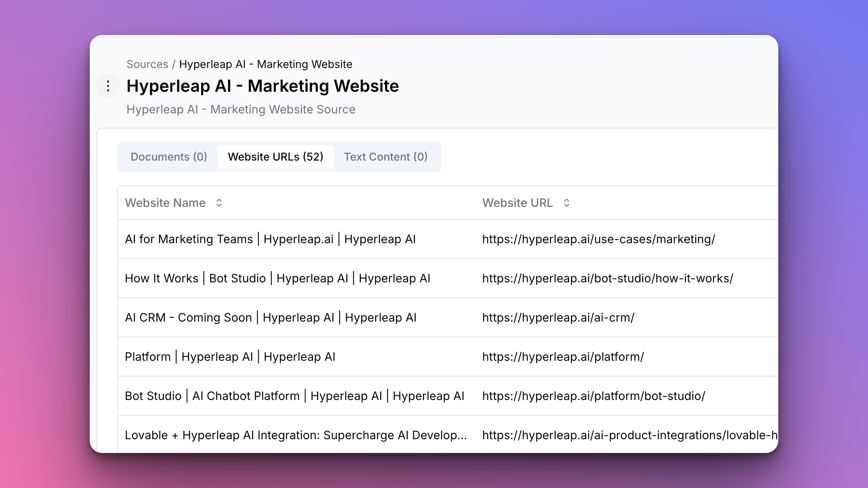Open the hyperleap.ai/ai-crm URL

[558, 317]
